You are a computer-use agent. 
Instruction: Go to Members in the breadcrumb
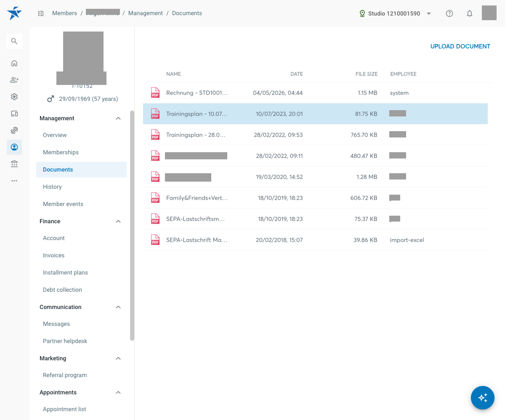pos(64,13)
